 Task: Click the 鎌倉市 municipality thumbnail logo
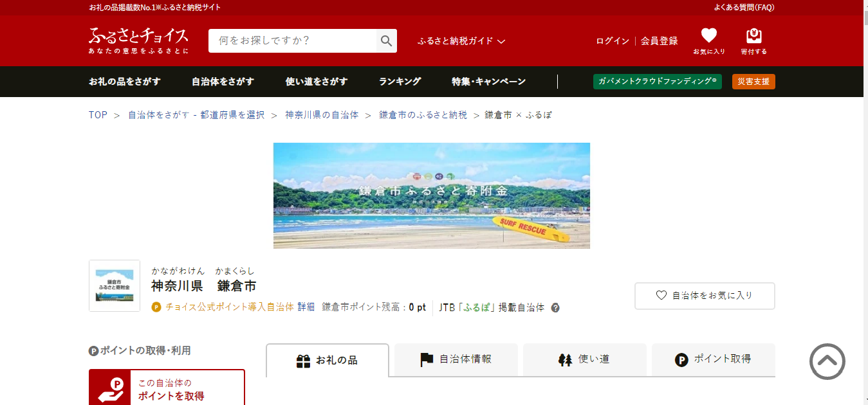[115, 286]
